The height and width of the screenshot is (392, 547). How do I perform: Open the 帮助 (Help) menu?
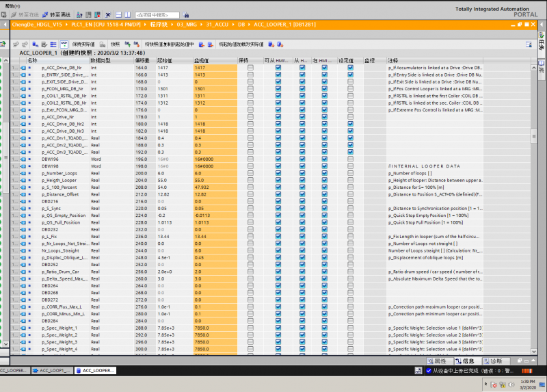[x=12, y=5]
